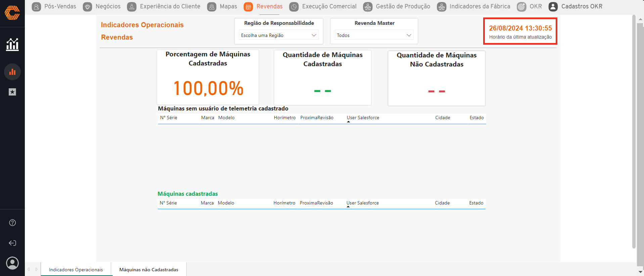Viewport: 644px width, 276px height.
Task: Click the Gestão de Produção icon
Action: click(x=368, y=6)
